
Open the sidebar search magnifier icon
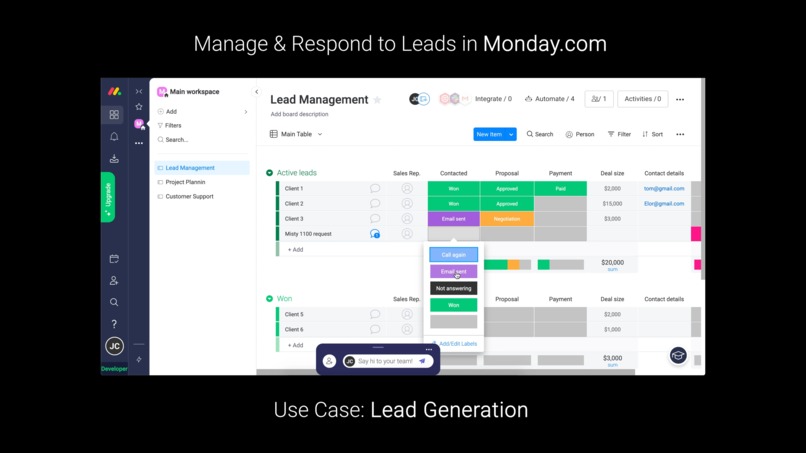tap(114, 302)
